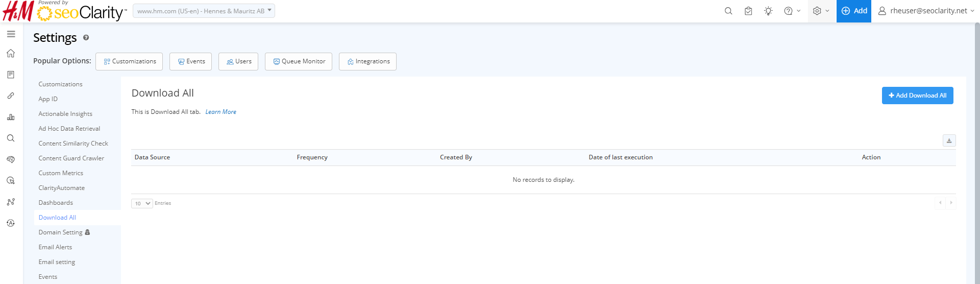Image resolution: width=980 pixels, height=284 pixels.
Task: Click the Queue Monitor popular option
Action: click(x=299, y=61)
